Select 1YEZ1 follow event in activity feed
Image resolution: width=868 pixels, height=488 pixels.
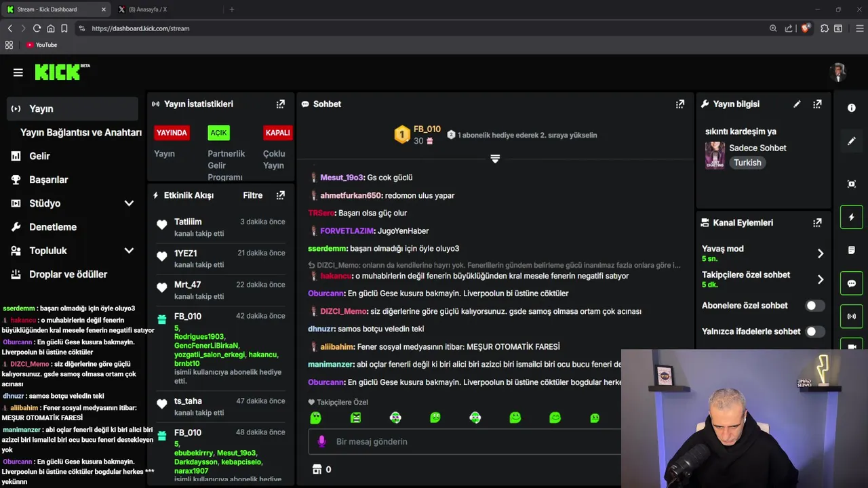(221, 258)
